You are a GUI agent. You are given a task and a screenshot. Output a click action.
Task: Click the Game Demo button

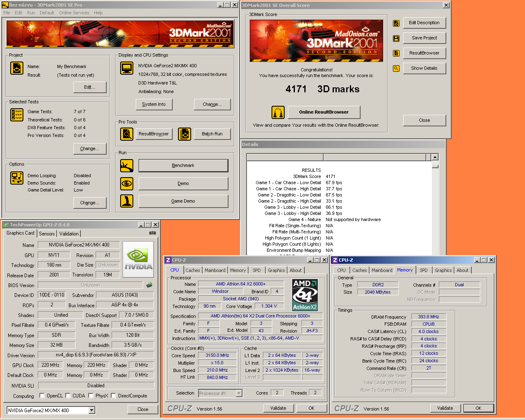pyautogui.click(x=183, y=201)
